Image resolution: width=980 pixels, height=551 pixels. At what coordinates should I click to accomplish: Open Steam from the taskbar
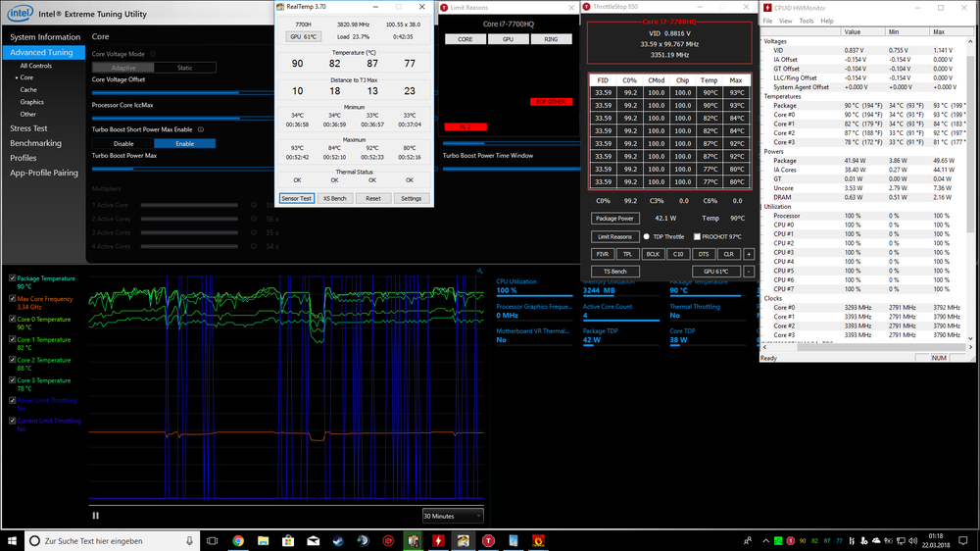[338, 540]
